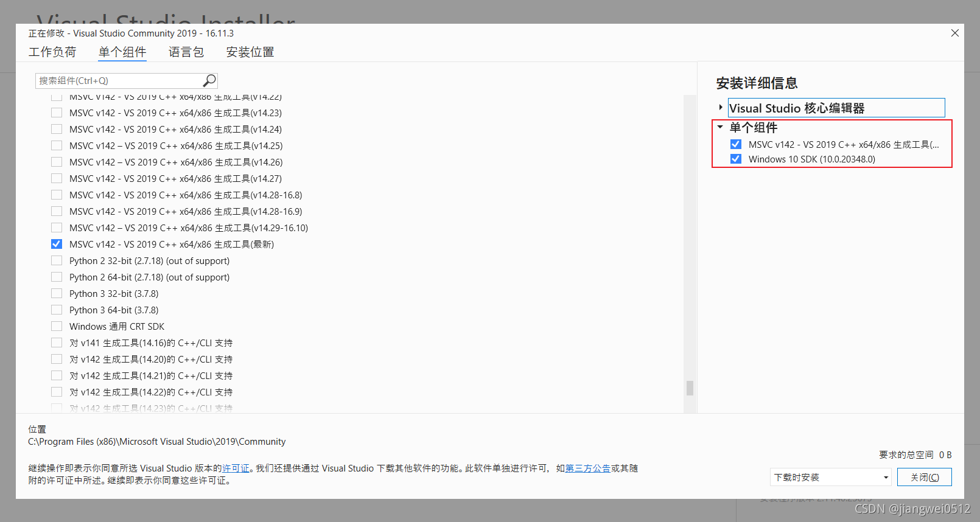Screen dimensions: 980x522
Task: Collapse the 单个组件 details section
Action: (720, 127)
